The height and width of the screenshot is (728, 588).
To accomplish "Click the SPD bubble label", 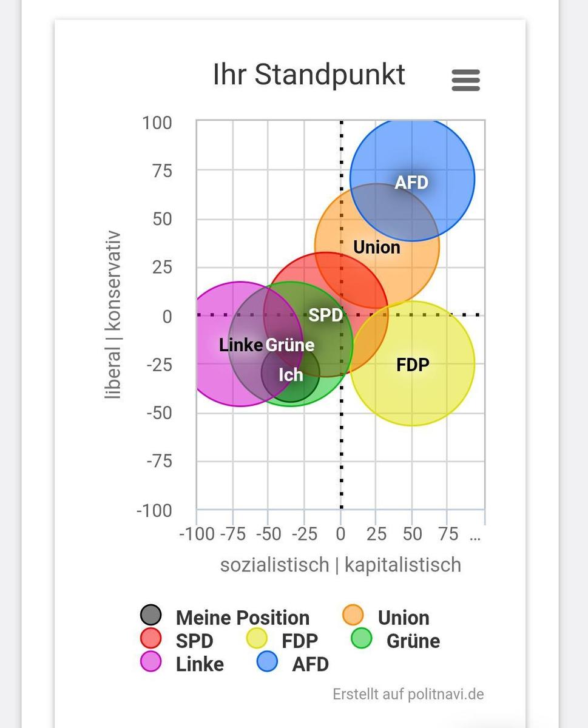I will [x=325, y=315].
